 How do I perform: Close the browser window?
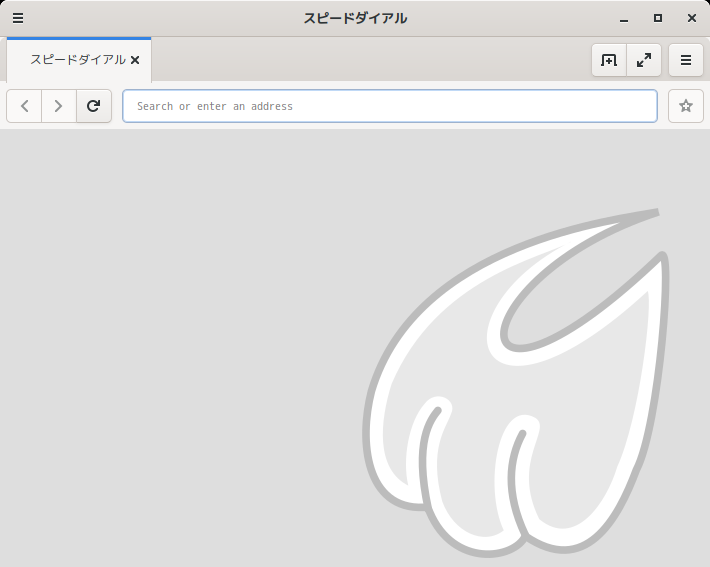point(692,18)
